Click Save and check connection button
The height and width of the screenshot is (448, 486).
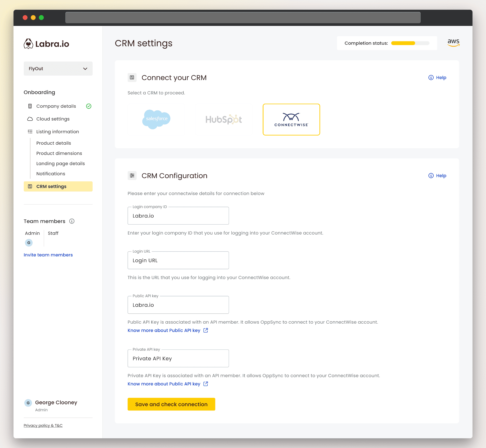171,404
